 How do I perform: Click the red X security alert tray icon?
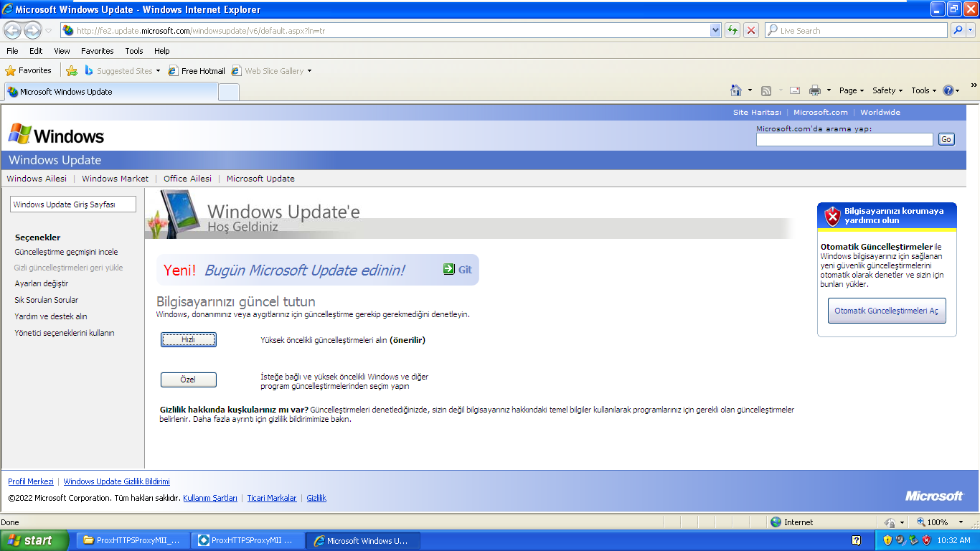tap(926, 540)
